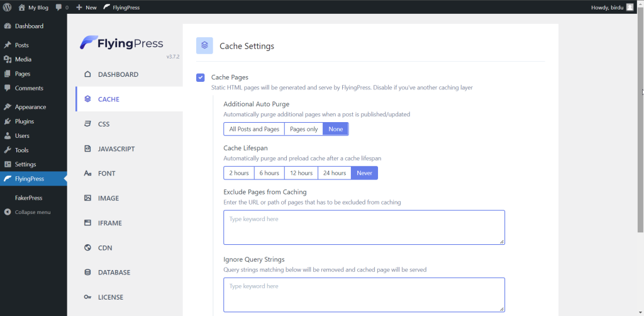
Task: Click the Collapse menu arrow icon
Action: click(8, 212)
